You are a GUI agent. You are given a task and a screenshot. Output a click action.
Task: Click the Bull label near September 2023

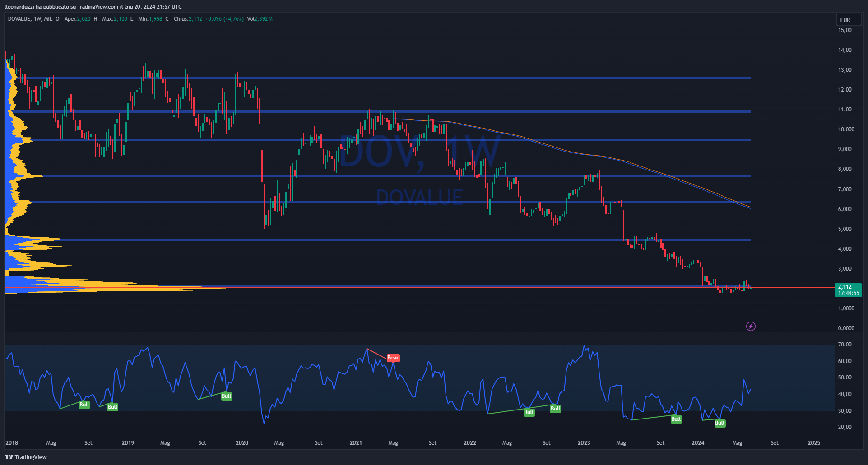676,419
